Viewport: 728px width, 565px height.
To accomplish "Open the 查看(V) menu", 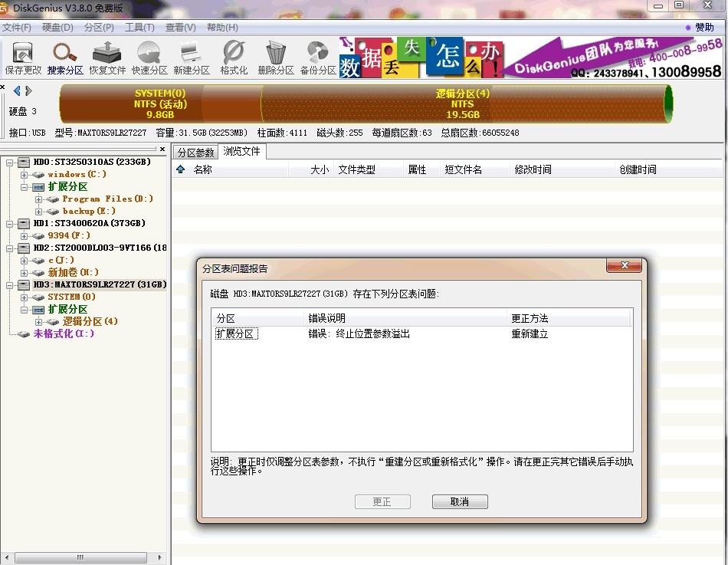I will pyautogui.click(x=181, y=28).
